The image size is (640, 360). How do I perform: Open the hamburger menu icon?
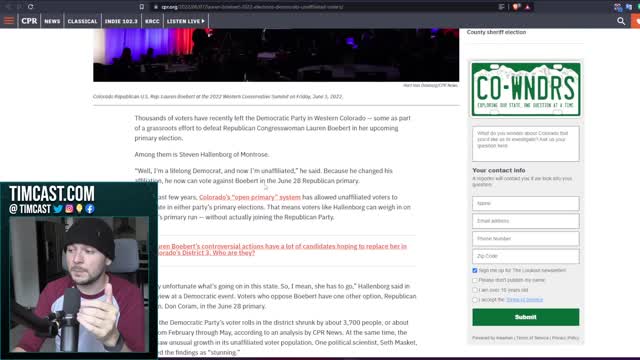click(x=9, y=21)
